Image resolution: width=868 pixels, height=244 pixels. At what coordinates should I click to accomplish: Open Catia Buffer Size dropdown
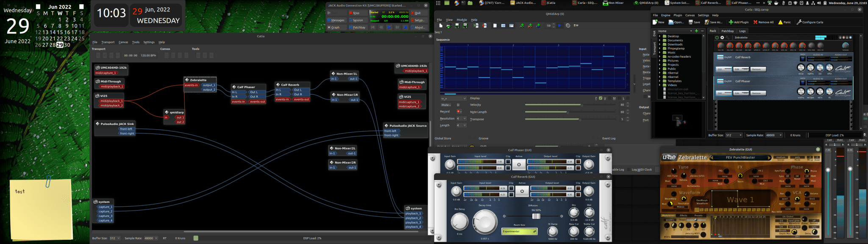(115, 238)
